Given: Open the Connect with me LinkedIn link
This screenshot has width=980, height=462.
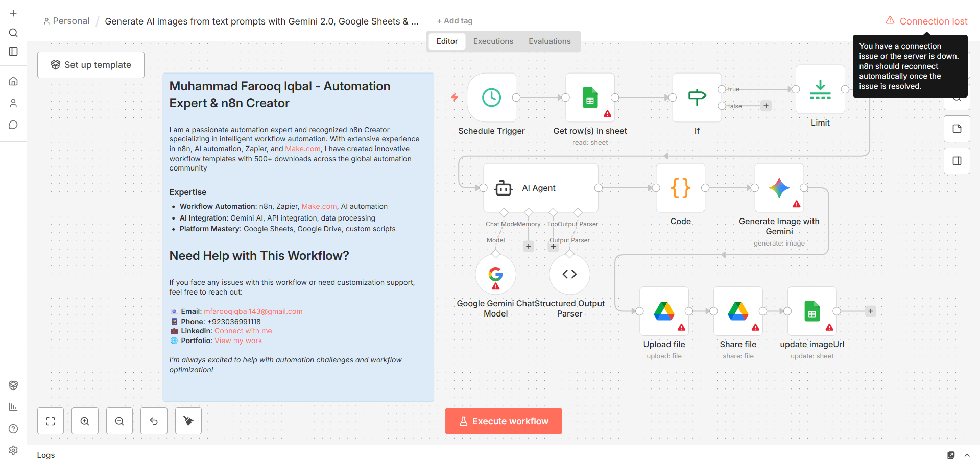Looking at the screenshot, I should (x=243, y=331).
